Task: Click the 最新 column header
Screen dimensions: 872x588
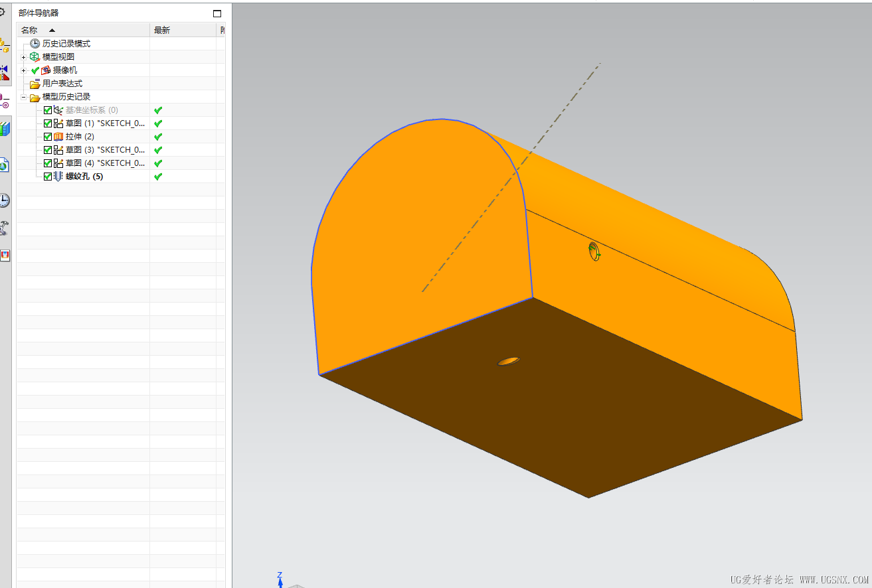Action: (161, 30)
